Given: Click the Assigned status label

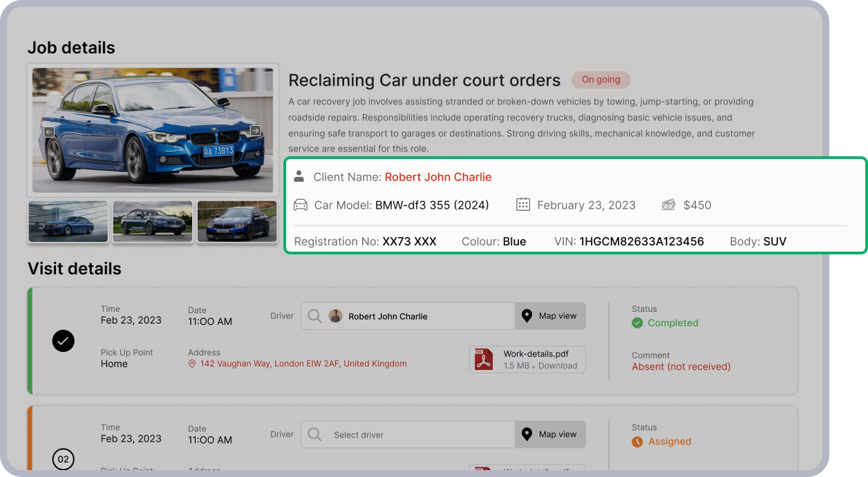Looking at the screenshot, I should [x=670, y=442].
